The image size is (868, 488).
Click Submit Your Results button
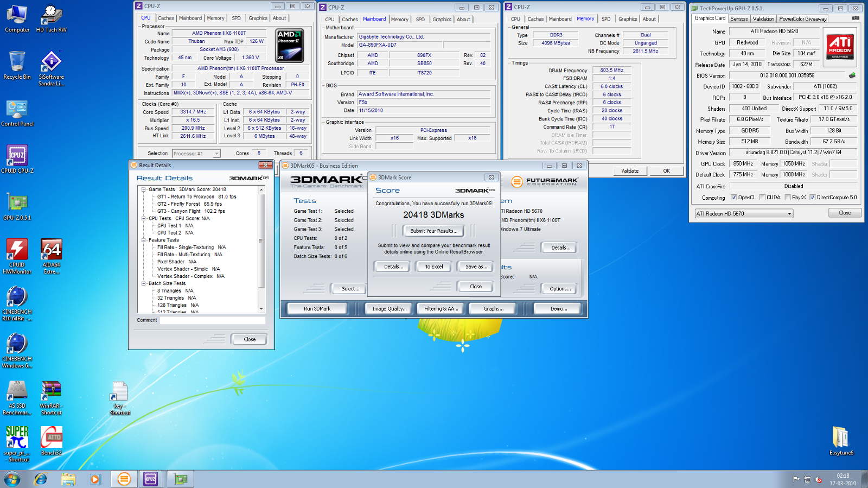(x=433, y=231)
